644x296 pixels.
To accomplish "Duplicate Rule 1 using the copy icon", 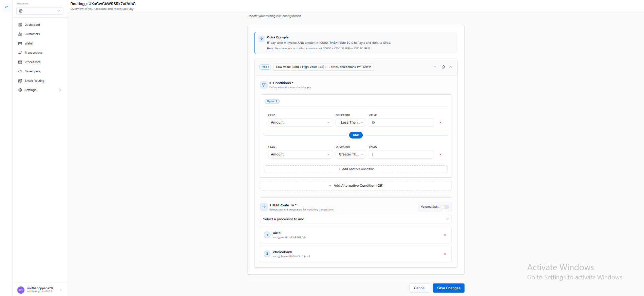I will click(x=443, y=67).
